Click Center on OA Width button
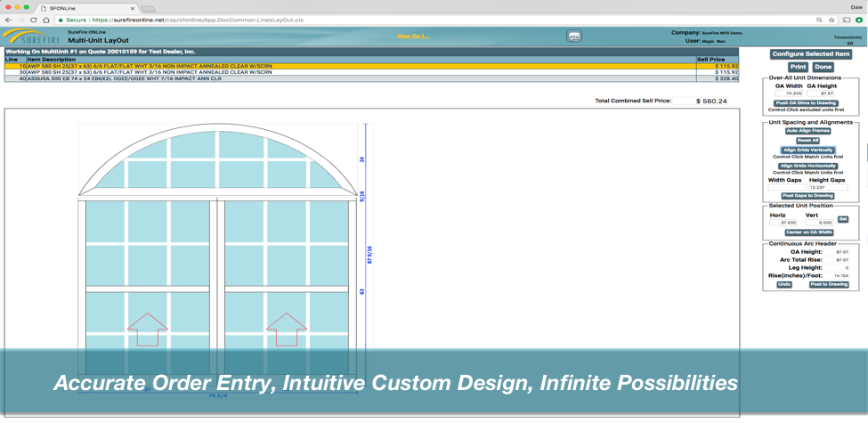The height and width of the screenshot is (423, 868). [x=808, y=232]
